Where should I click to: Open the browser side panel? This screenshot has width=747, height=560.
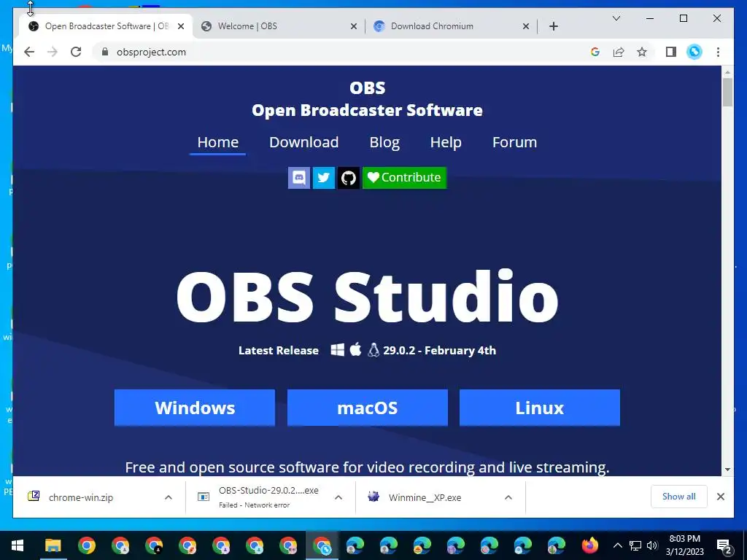[671, 52]
